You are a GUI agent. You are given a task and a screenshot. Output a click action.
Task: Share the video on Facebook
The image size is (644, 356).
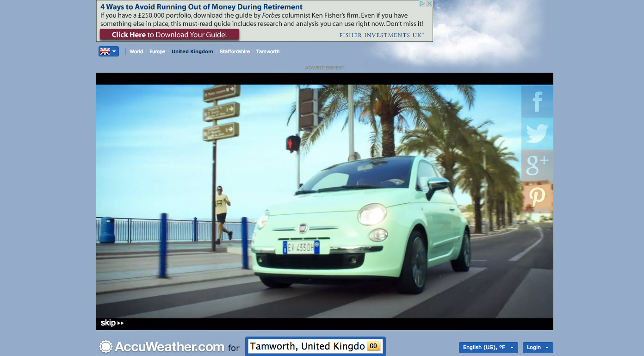537,101
